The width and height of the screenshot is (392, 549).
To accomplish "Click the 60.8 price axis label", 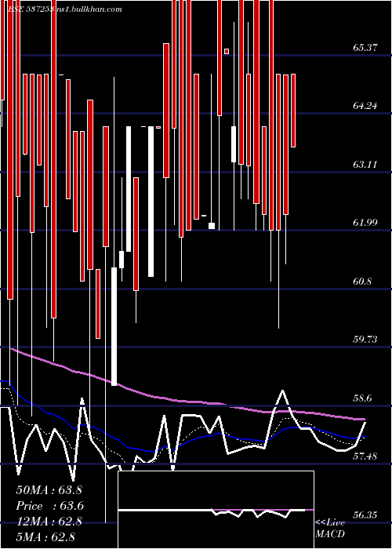I will tap(362, 281).
